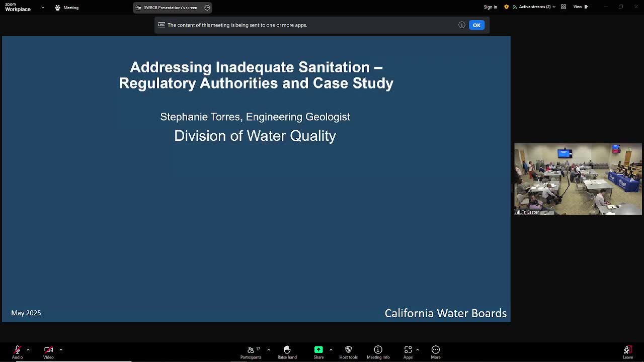Expand the Apps options arrow
644x362 pixels.
[x=417, y=349]
